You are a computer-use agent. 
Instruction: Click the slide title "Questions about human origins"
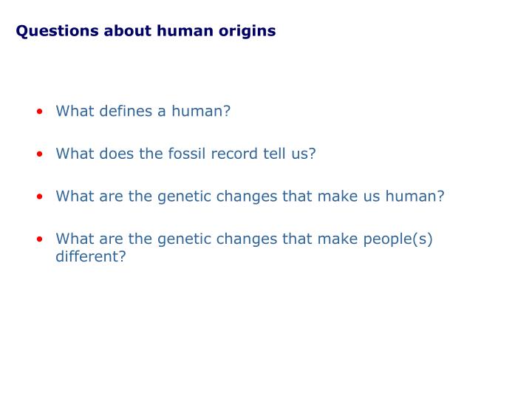tap(146, 32)
